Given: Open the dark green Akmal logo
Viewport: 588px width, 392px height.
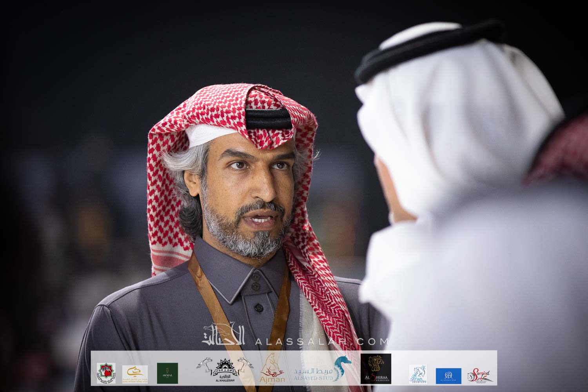Looking at the screenshot, I should 167,373.
